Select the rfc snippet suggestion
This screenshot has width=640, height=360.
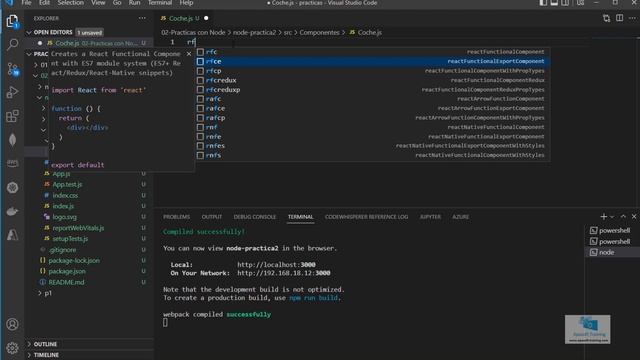372,52
